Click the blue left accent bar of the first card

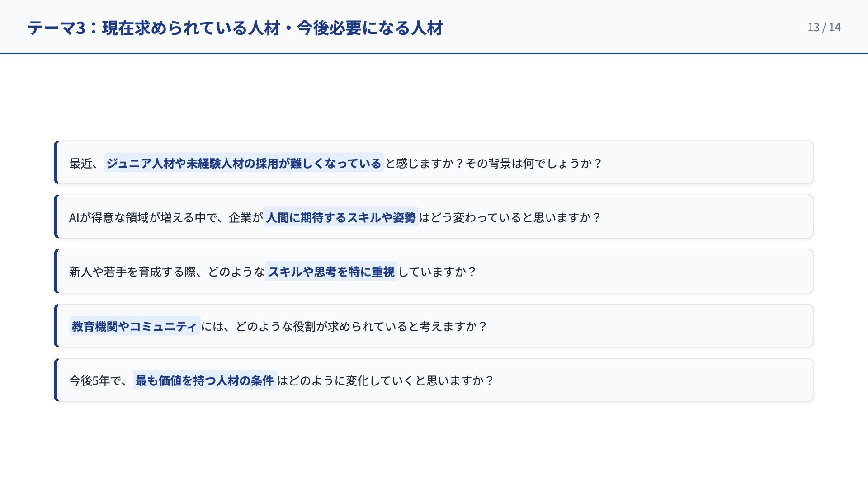pos(57,163)
